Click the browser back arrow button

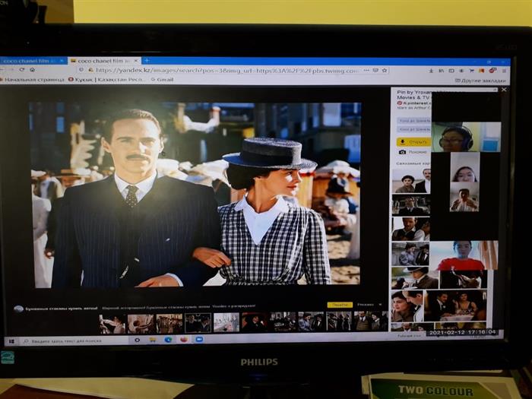pos(5,70)
